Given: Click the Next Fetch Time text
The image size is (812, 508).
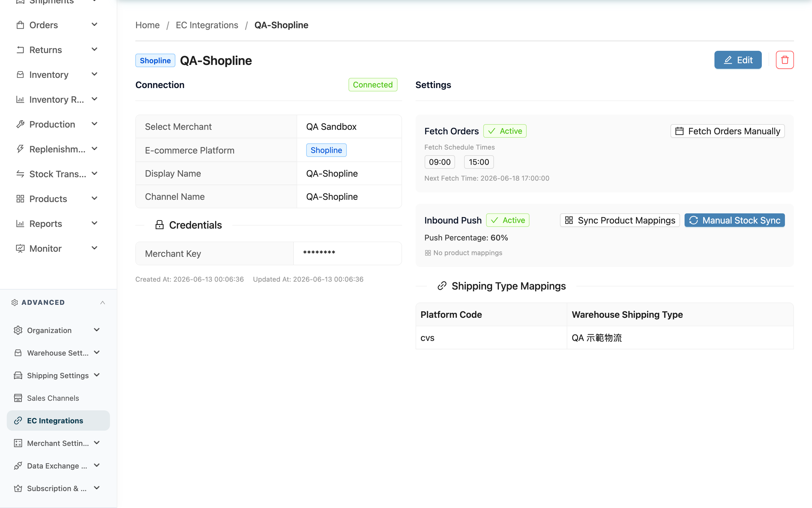Looking at the screenshot, I should tap(487, 178).
